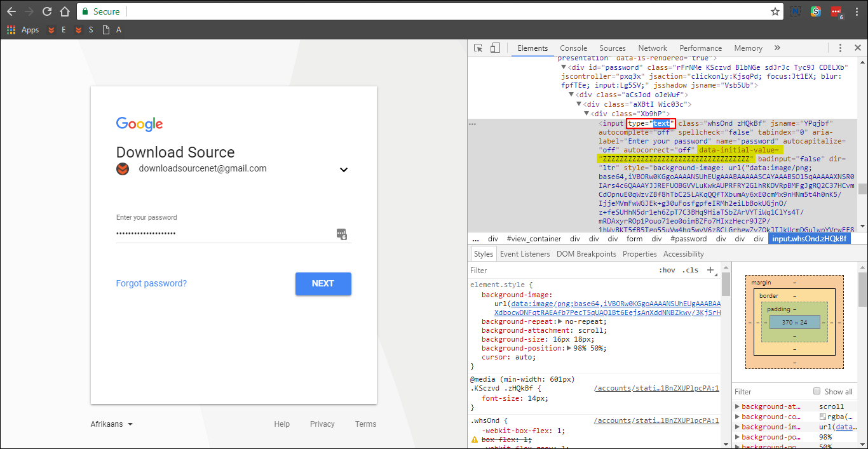Image resolution: width=868 pixels, height=449 pixels.
Task: Open the bookmark labeled E
Action: pos(57,30)
